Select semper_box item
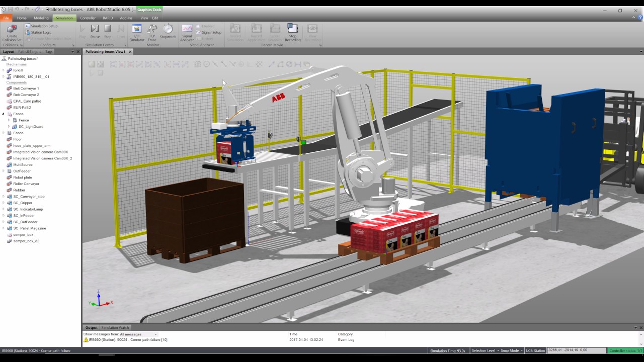 click(23, 235)
